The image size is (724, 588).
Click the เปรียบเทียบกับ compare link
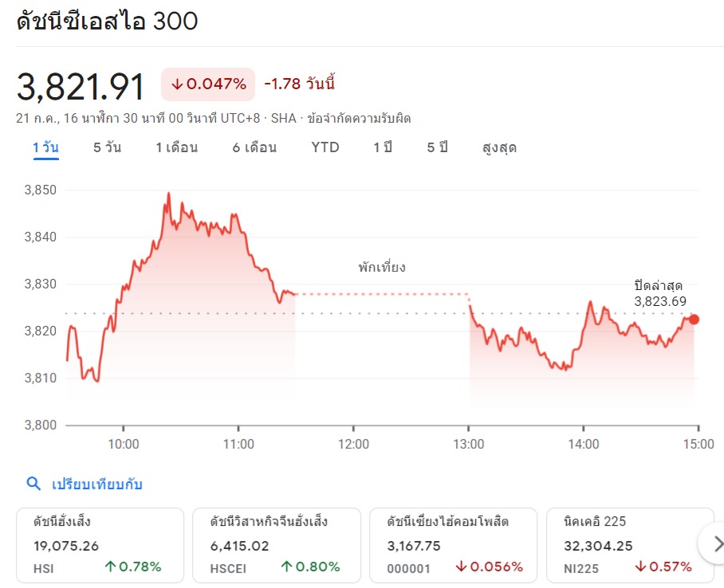point(97,484)
